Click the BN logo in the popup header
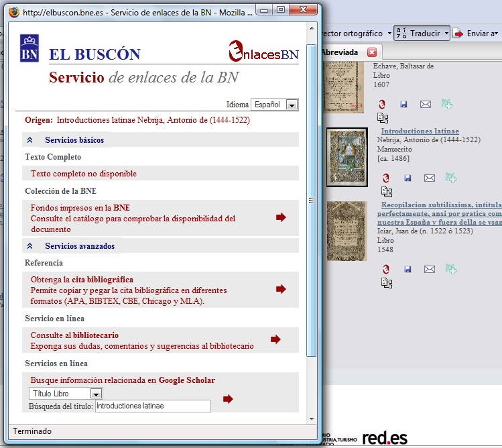The image size is (502, 448). tap(29, 48)
